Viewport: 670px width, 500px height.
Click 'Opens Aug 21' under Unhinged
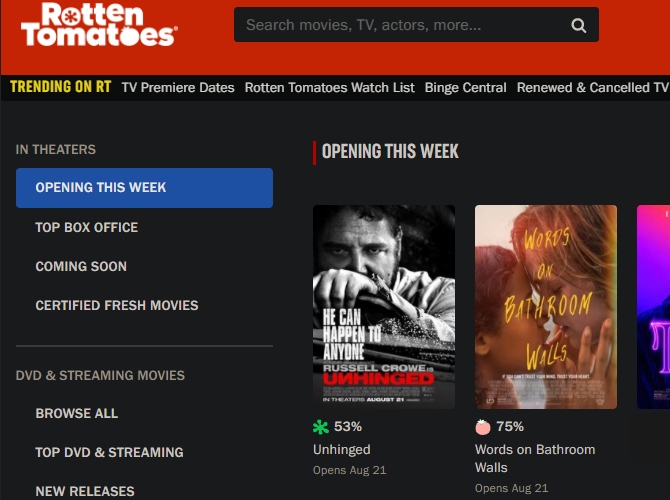click(350, 470)
